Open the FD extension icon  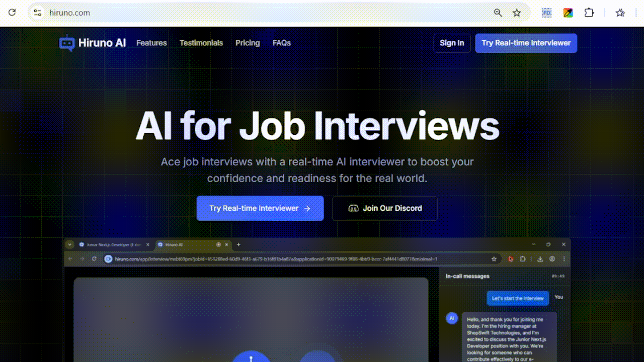(546, 13)
